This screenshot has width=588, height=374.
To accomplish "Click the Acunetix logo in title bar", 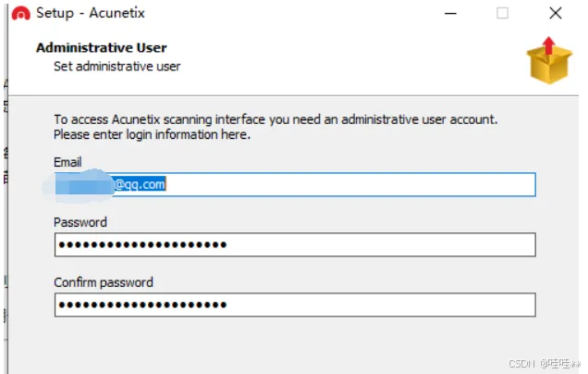I will (x=20, y=14).
